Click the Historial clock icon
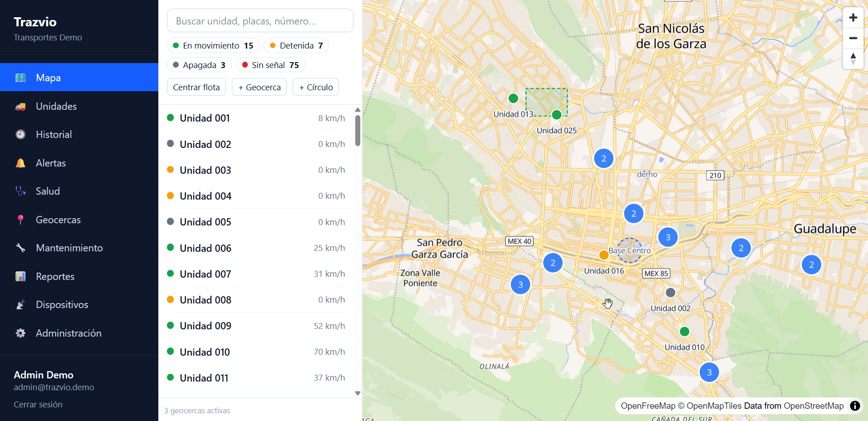 [x=20, y=134]
